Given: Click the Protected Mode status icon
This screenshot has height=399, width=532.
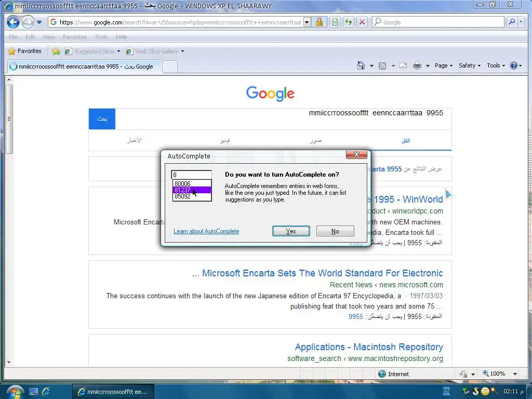Looking at the screenshot, I should click(463, 374).
